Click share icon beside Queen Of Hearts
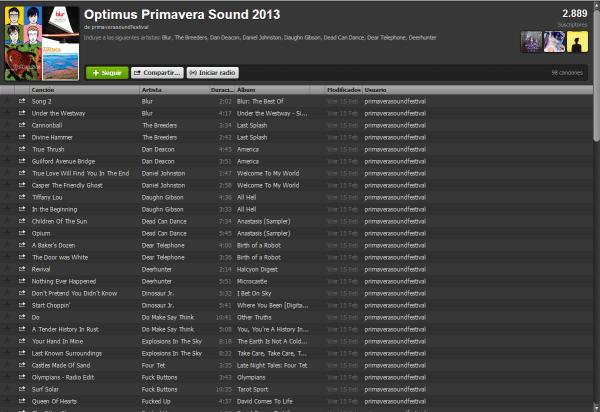Screen dimensions: 600x412 pyautogui.click(x=22, y=401)
